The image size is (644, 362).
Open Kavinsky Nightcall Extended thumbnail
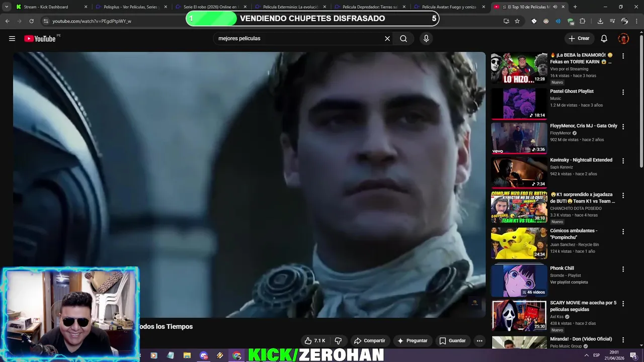click(x=519, y=172)
